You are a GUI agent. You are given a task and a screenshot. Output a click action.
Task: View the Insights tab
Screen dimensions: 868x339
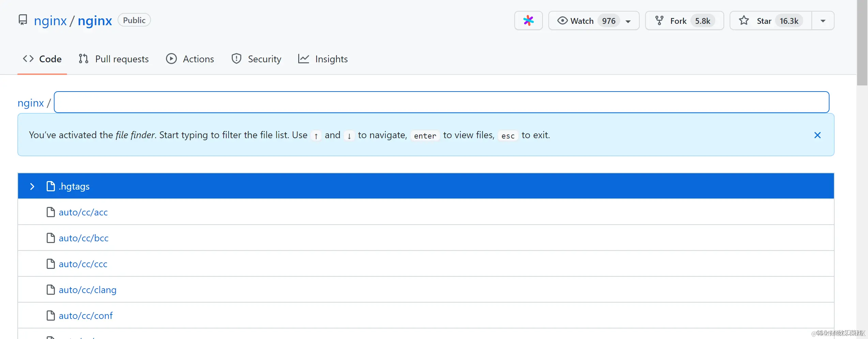[323, 59]
